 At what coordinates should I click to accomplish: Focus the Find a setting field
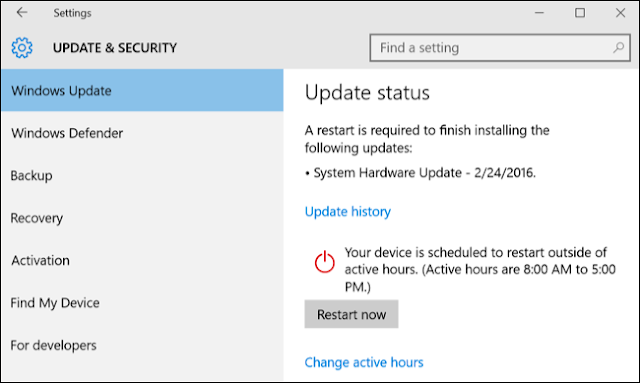pyautogui.click(x=500, y=48)
